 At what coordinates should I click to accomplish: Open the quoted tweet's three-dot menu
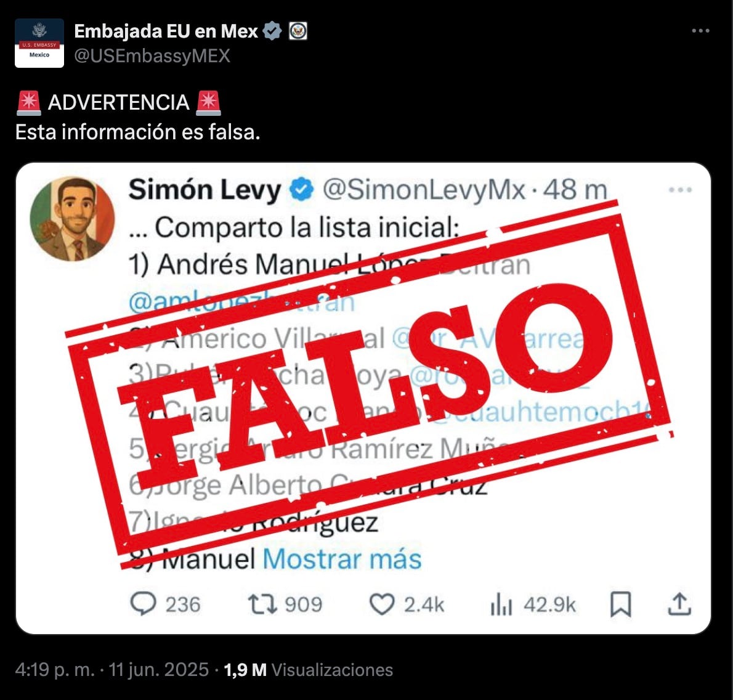point(680,190)
